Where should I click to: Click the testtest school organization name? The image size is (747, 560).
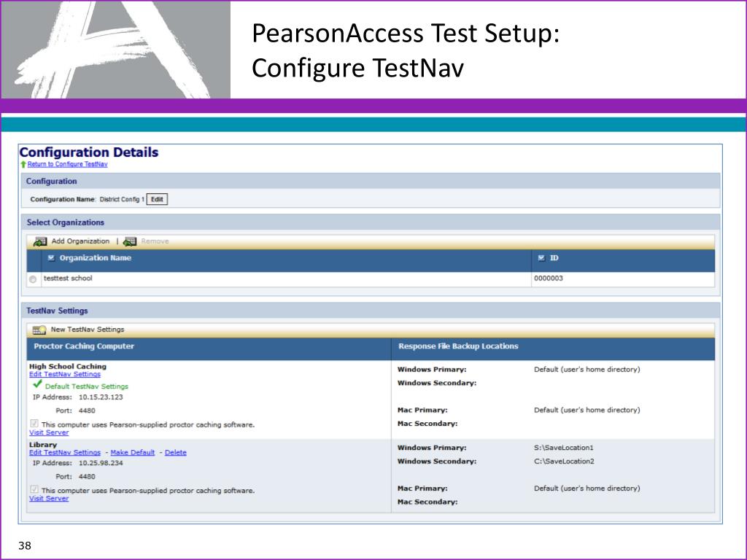tap(68, 278)
